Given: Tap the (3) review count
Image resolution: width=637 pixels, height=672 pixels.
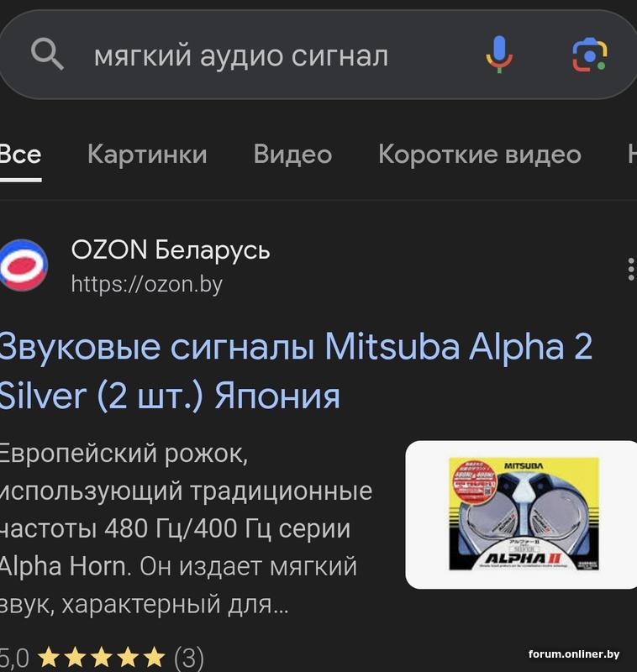Looking at the screenshot, I should [x=189, y=658].
